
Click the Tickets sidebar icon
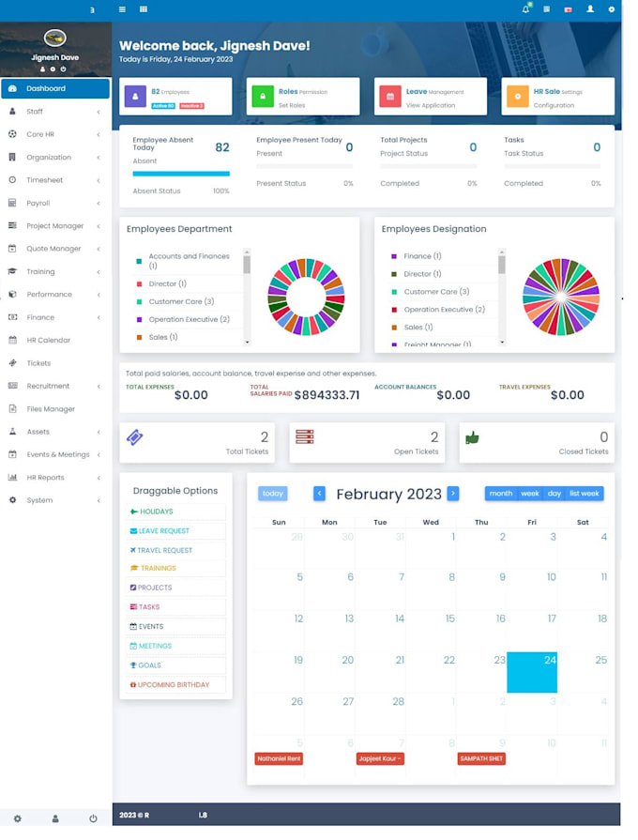tap(13, 362)
